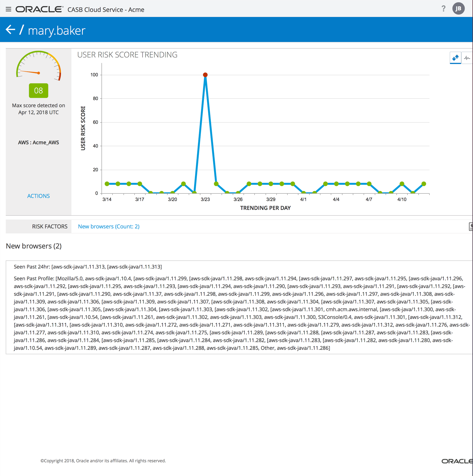
Task: Select the 4/10 data point on chart
Action: (402, 184)
